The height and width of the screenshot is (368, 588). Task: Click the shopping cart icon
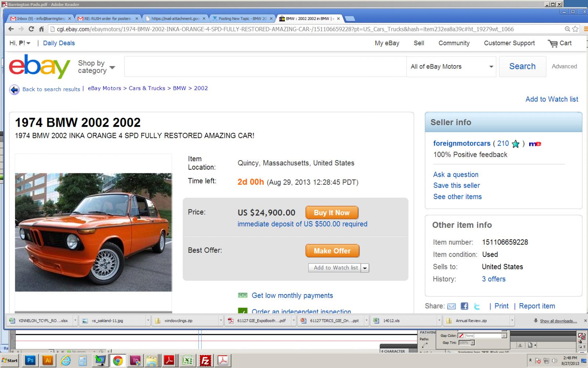[x=552, y=43]
